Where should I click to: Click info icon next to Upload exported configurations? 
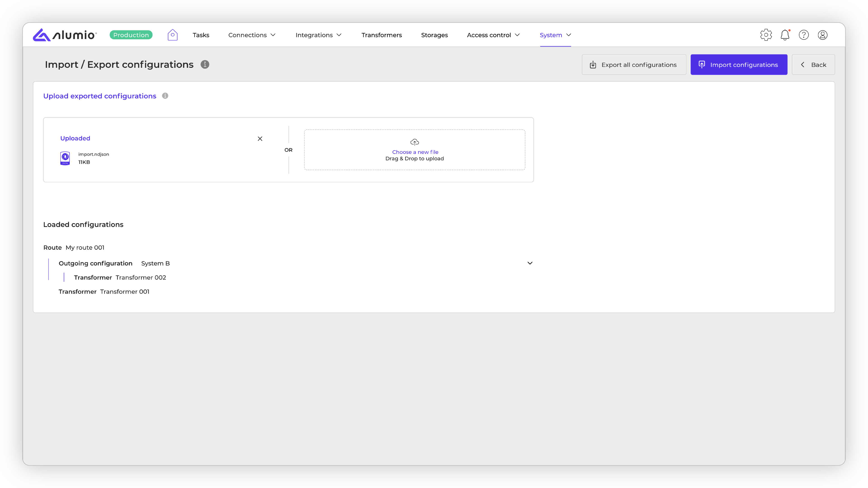point(165,96)
